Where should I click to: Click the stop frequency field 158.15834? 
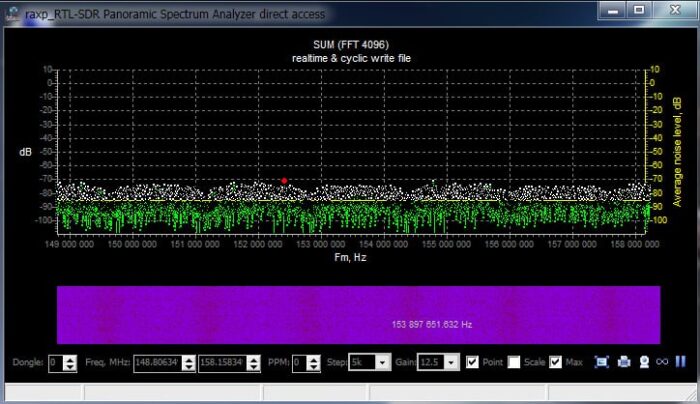pyautogui.click(x=224, y=362)
